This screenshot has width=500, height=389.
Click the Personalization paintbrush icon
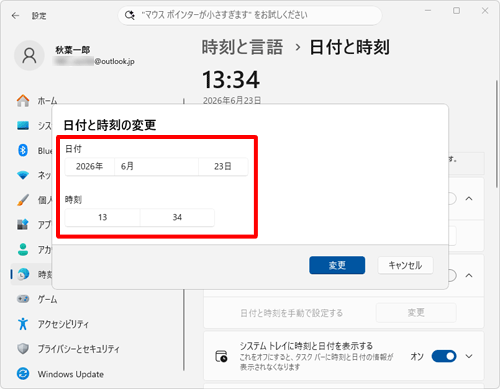23,200
